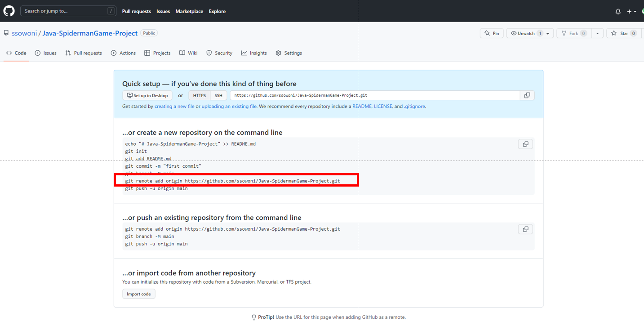Star the repository
Image resolution: width=644 pixels, height=321 pixels.
tap(624, 33)
